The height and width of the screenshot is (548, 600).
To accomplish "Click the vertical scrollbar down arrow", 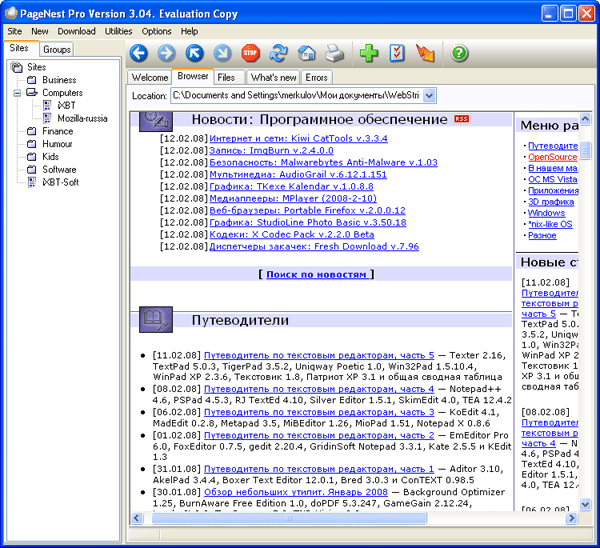I will click(x=585, y=505).
